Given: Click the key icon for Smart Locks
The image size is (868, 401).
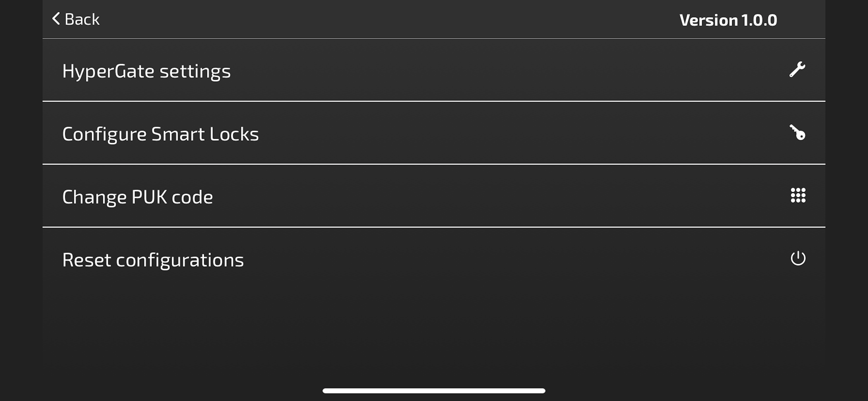Looking at the screenshot, I should 798,132.
